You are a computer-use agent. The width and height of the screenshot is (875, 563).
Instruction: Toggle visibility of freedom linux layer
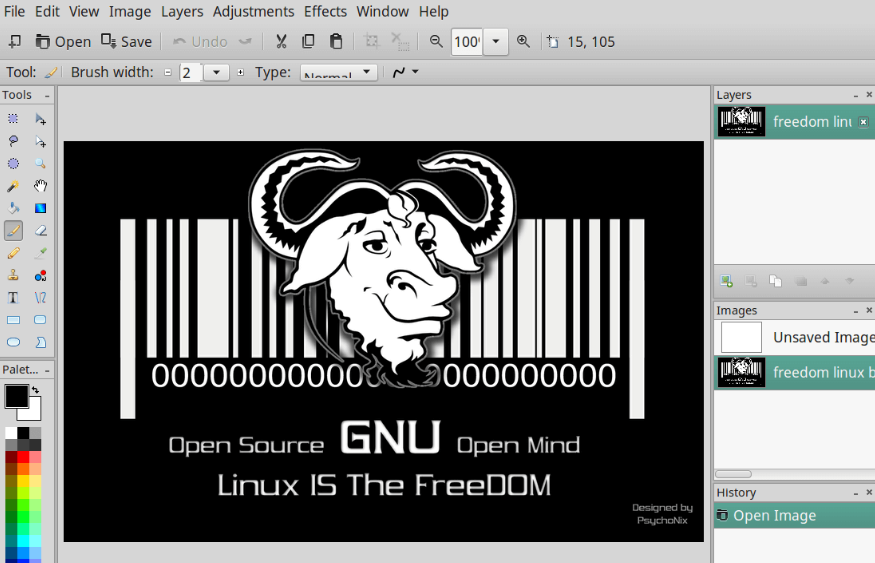pos(863,122)
